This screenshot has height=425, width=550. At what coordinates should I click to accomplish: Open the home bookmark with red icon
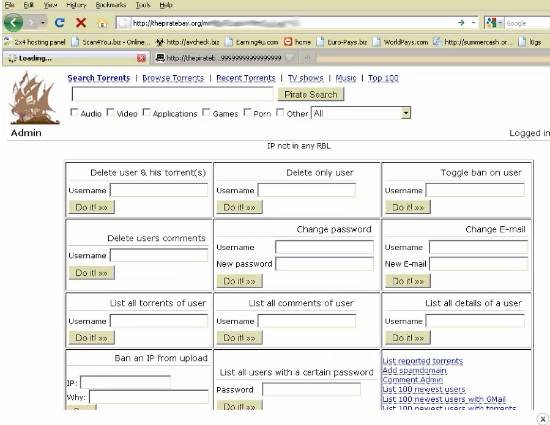point(297,42)
